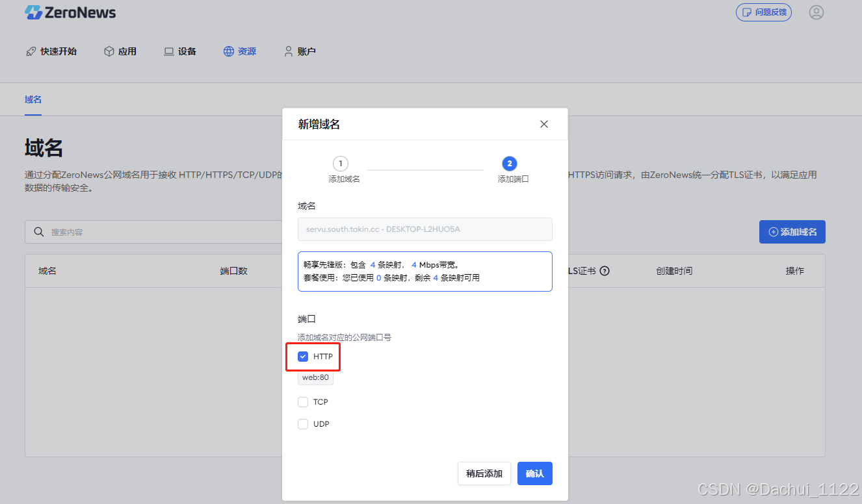Click the 创建时间 column header
The height and width of the screenshot is (504, 862).
pyautogui.click(x=674, y=271)
